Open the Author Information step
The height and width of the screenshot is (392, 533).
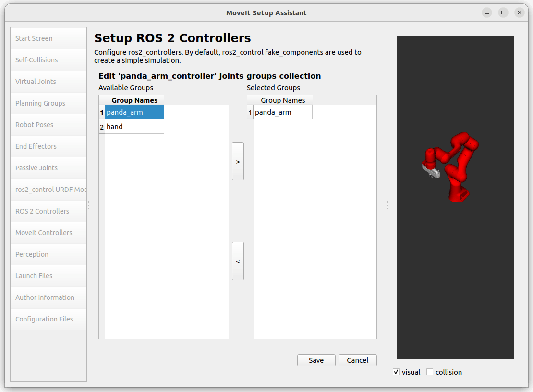click(x=48, y=297)
